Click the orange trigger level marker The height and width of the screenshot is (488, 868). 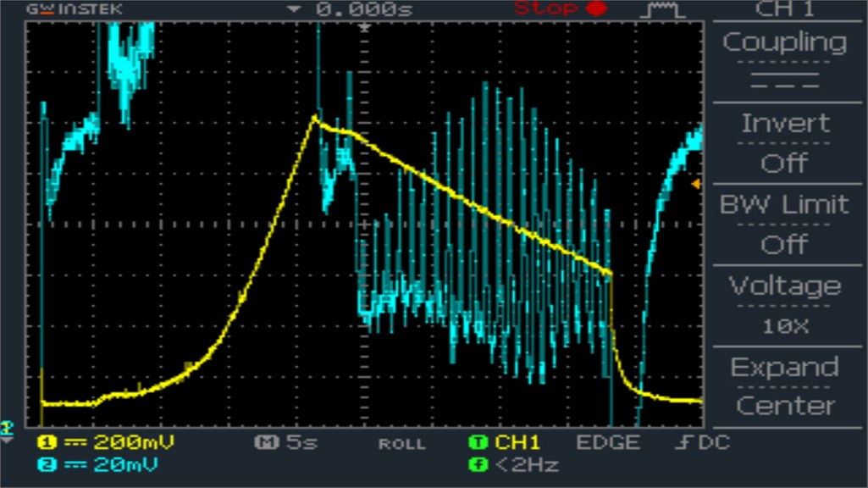click(696, 183)
